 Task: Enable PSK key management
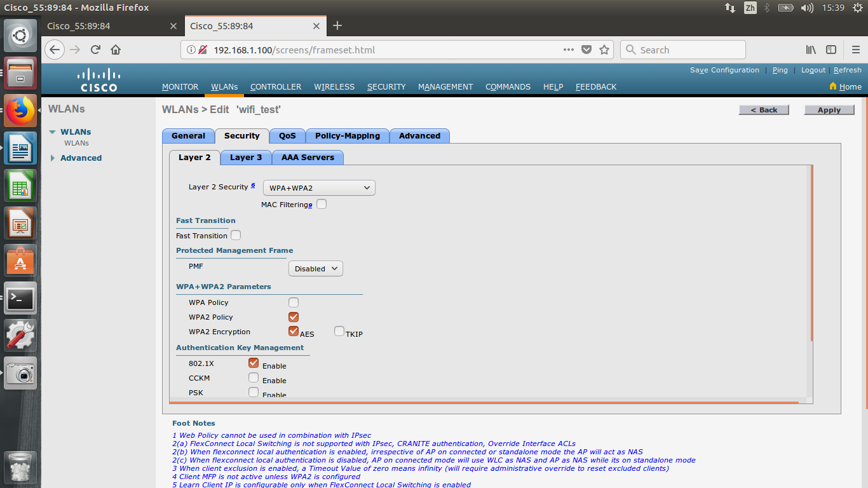click(254, 392)
